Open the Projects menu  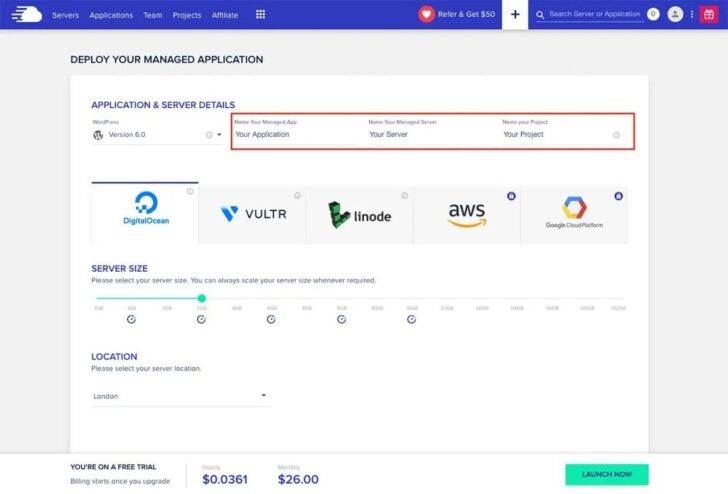pos(187,15)
